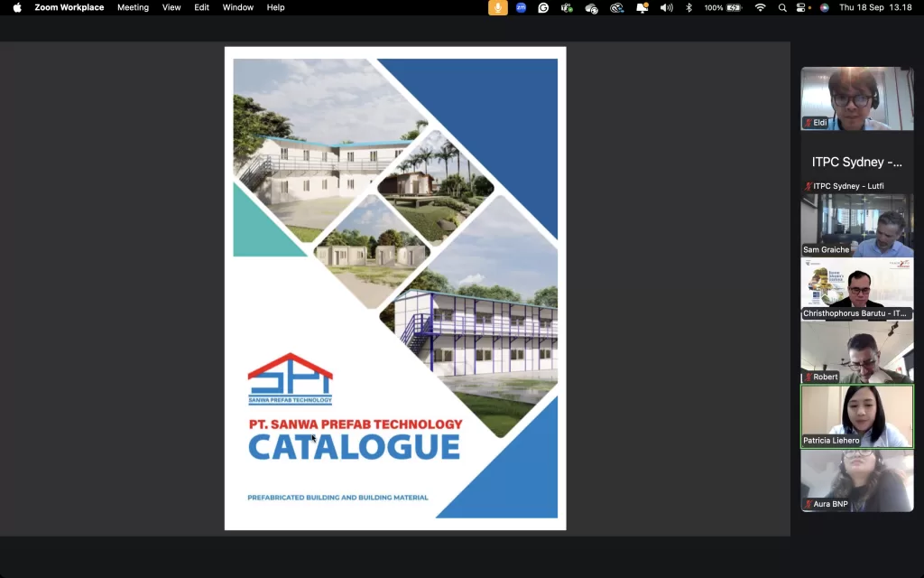Click muted mic icon beside ITPC Sydney - Lutfi

tap(808, 186)
